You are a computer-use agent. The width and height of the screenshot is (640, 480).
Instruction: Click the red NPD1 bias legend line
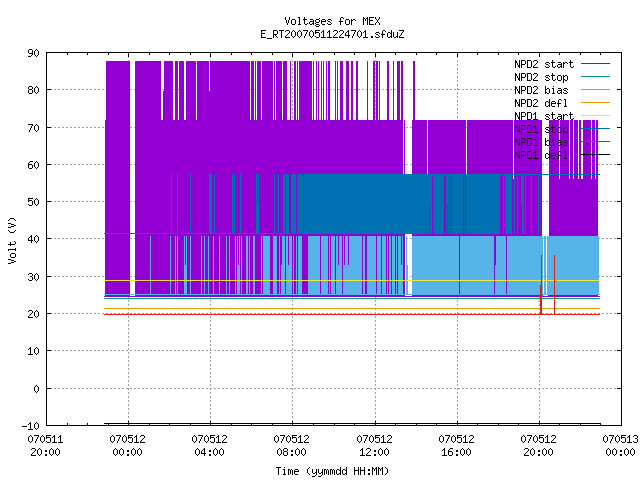tap(595, 142)
